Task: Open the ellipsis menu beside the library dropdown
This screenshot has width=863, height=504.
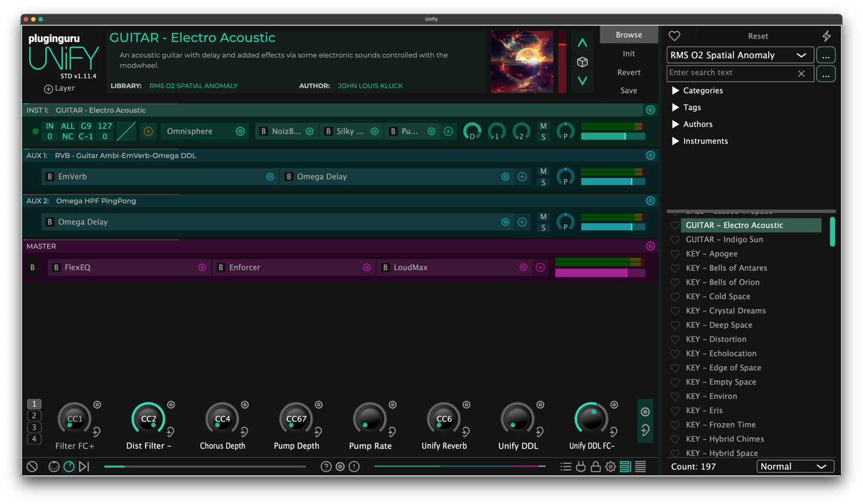Action: (826, 55)
